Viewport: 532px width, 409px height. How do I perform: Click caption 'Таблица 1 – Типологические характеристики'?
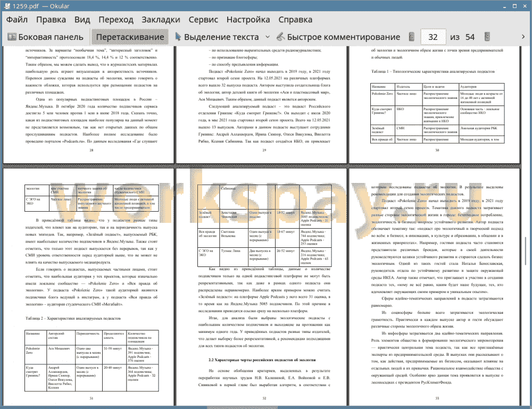click(433, 72)
